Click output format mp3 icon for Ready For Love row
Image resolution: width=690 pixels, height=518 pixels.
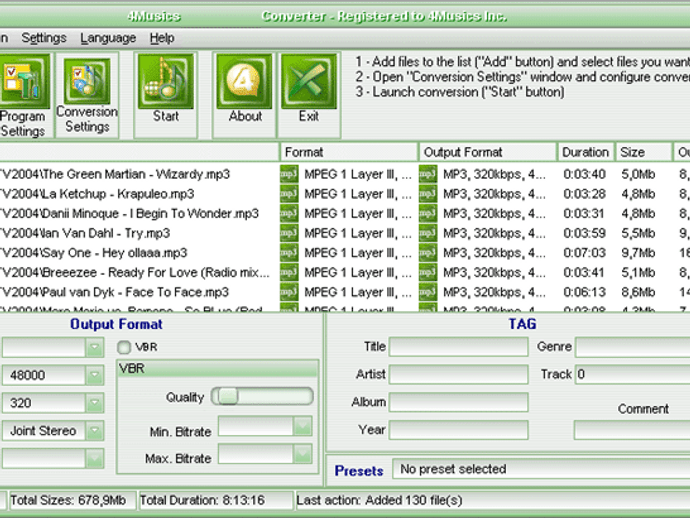(x=428, y=272)
